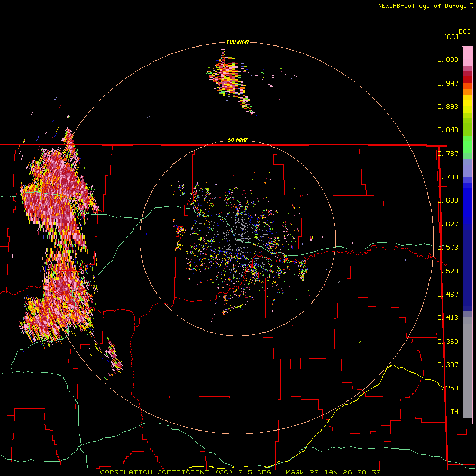Click the NEXLAB-College of DuPage label

point(425,6)
